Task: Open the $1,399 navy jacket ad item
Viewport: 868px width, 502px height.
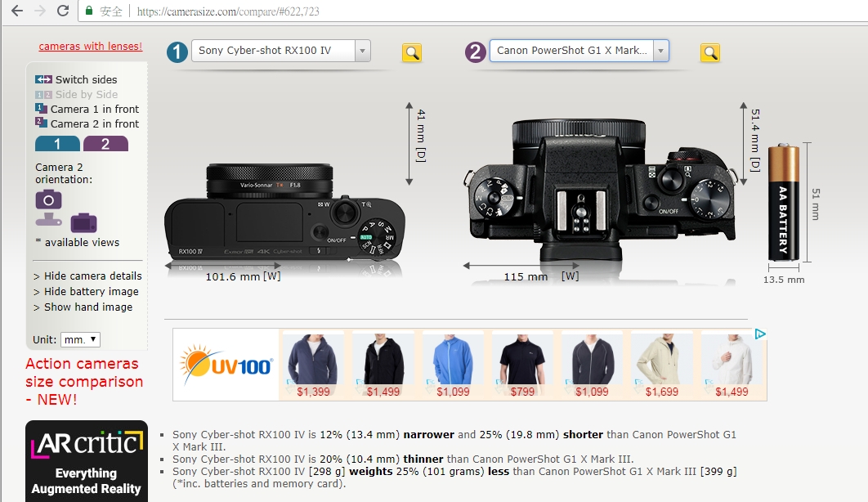Action: 313,365
